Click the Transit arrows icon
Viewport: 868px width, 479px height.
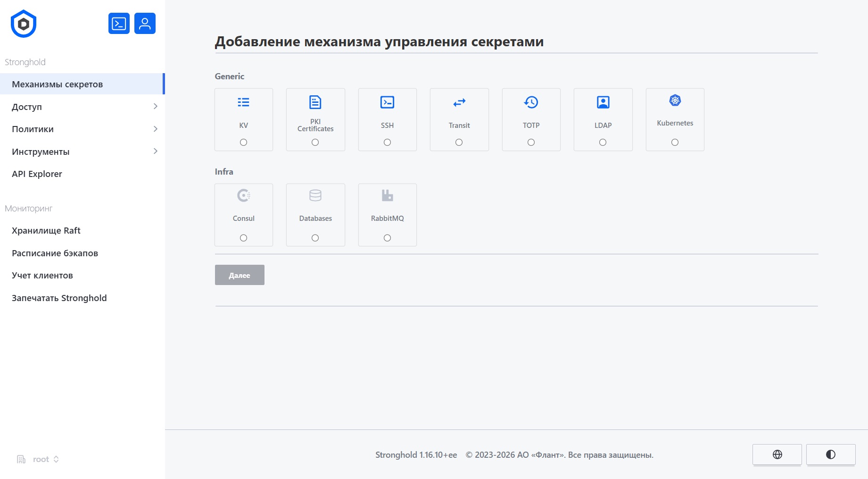point(459,102)
